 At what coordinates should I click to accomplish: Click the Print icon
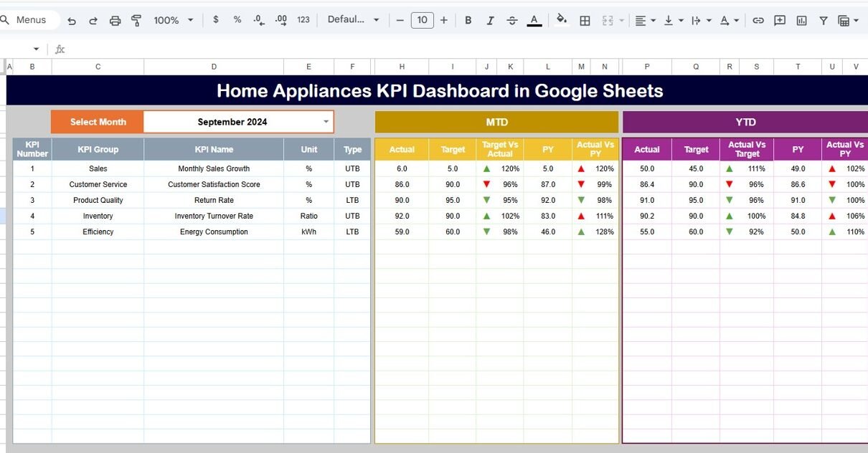[x=115, y=21]
